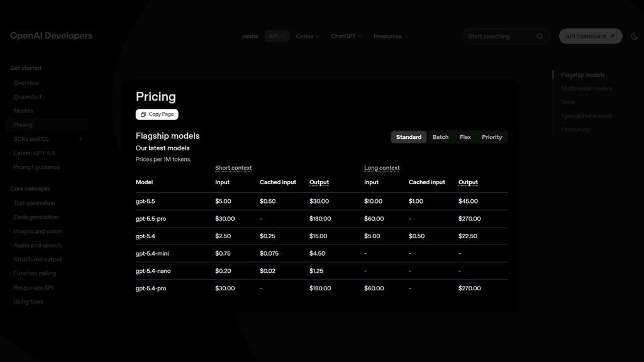Switch to Batch pricing tab

440,137
